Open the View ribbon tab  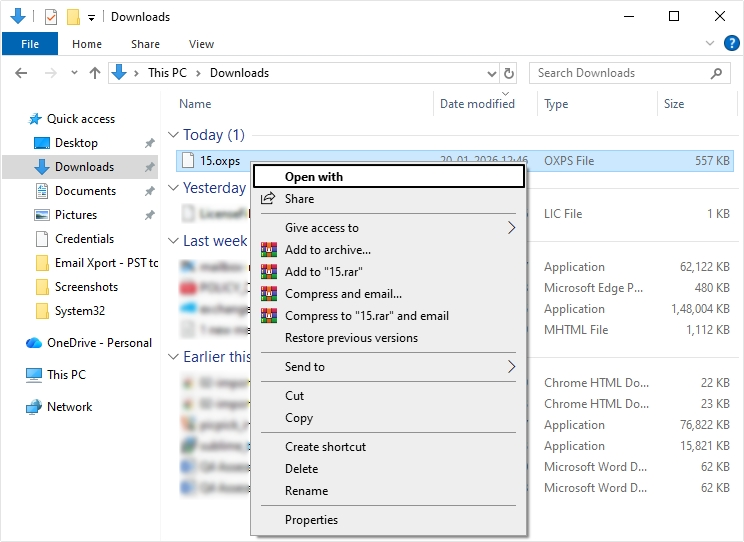(x=201, y=44)
